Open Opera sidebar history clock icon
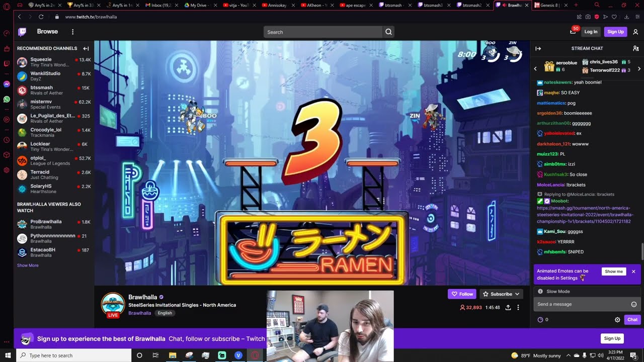 point(7,140)
